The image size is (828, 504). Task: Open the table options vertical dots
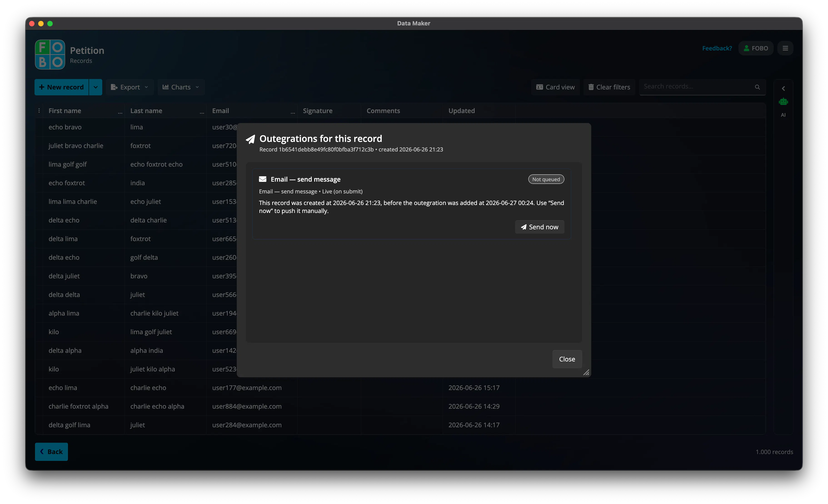click(39, 111)
